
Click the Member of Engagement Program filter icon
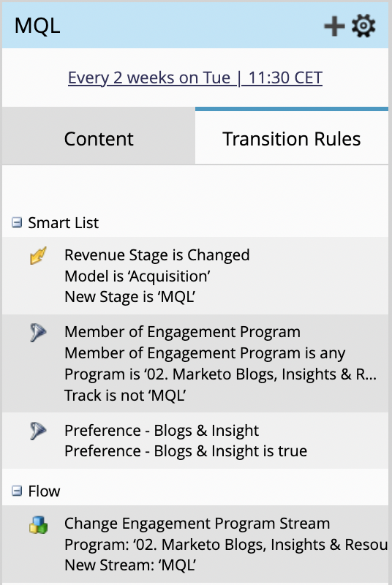click(x=39, y=333)
